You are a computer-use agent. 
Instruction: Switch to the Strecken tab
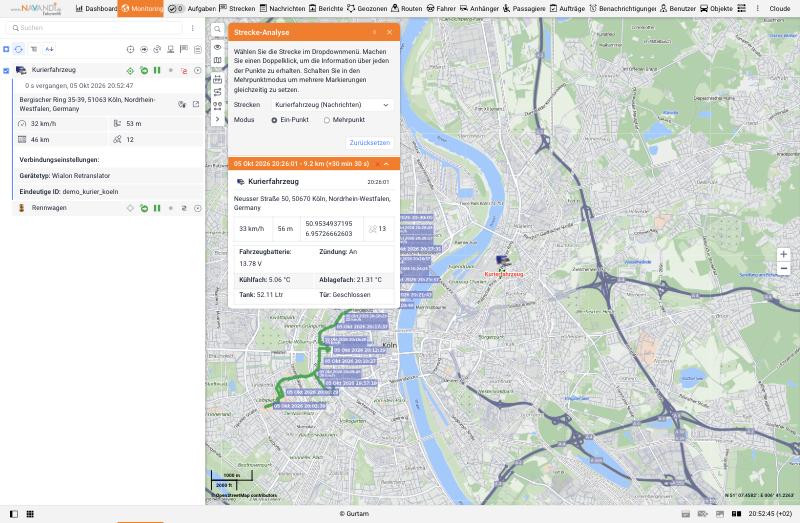(237, 9)
